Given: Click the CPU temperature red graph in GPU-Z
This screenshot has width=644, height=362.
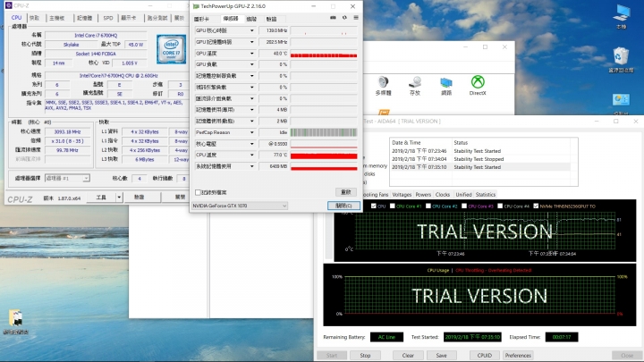Looking at the screenshot, I should pos(324,155).
